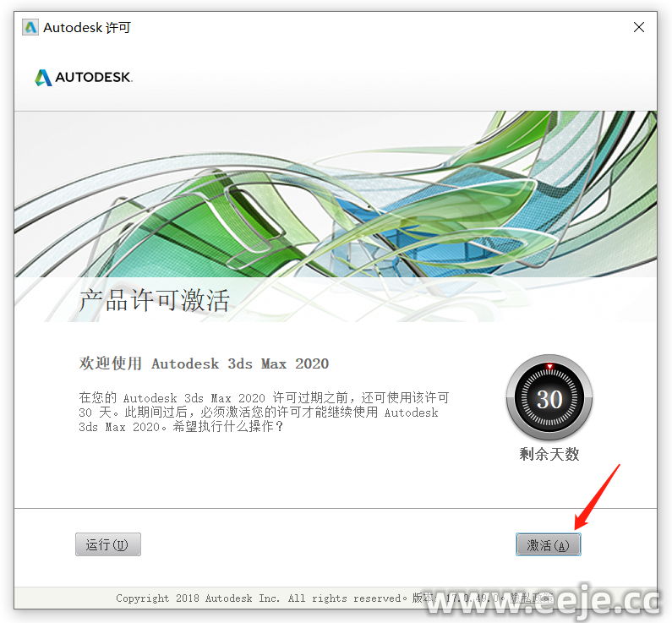Click the red marker atop the dial
The height and width of the screenshot is (623, 672).
pos(549,366)
